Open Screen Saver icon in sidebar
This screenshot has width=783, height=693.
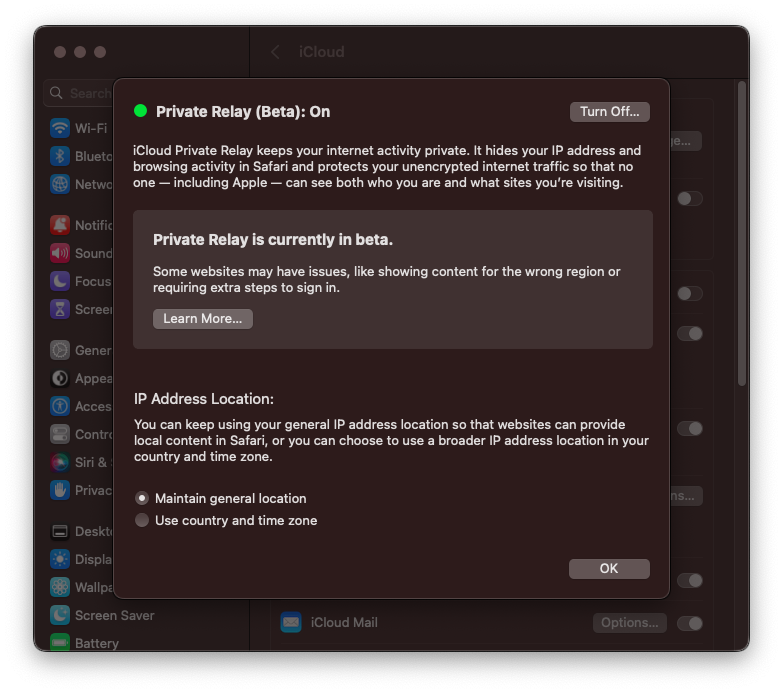[60, 615]
